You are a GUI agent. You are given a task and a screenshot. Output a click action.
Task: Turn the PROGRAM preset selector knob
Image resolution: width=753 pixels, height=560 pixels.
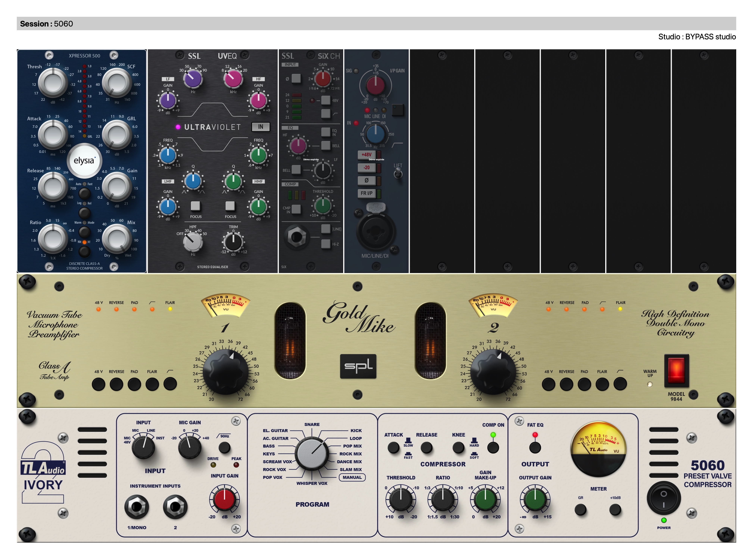pyautogui.click(x=311, y=454)
